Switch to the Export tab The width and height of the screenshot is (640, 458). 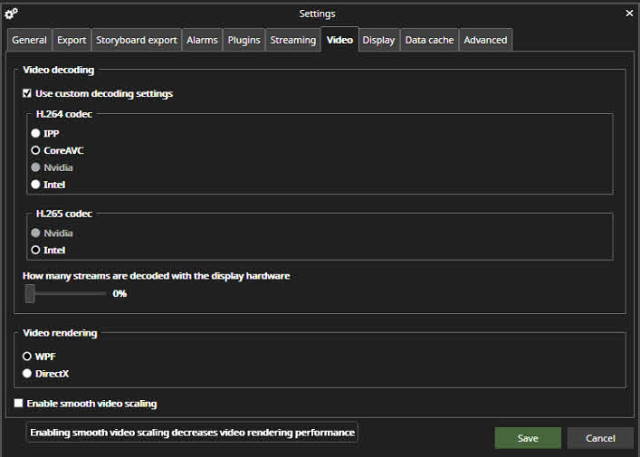(71, 40)
